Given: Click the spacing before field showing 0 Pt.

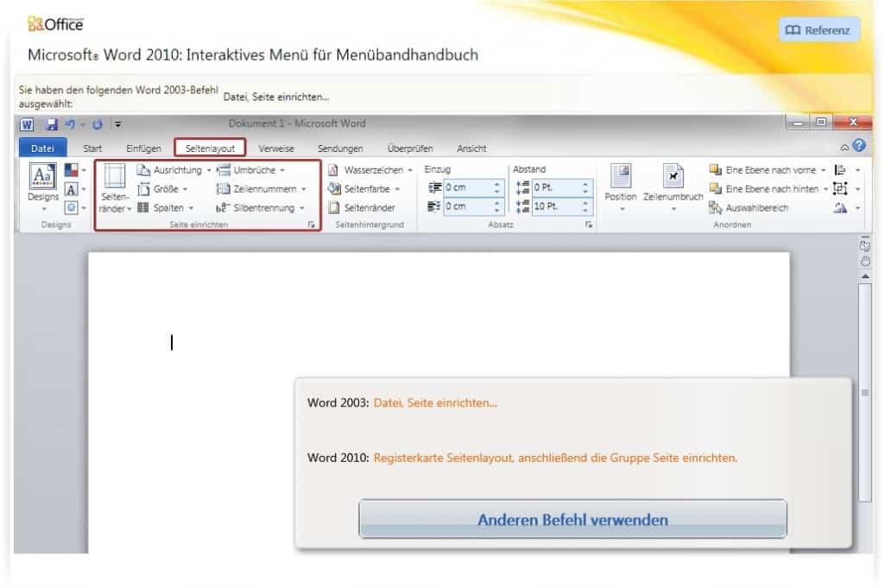Looking at the screenshot, I should (x=556, y=187).
